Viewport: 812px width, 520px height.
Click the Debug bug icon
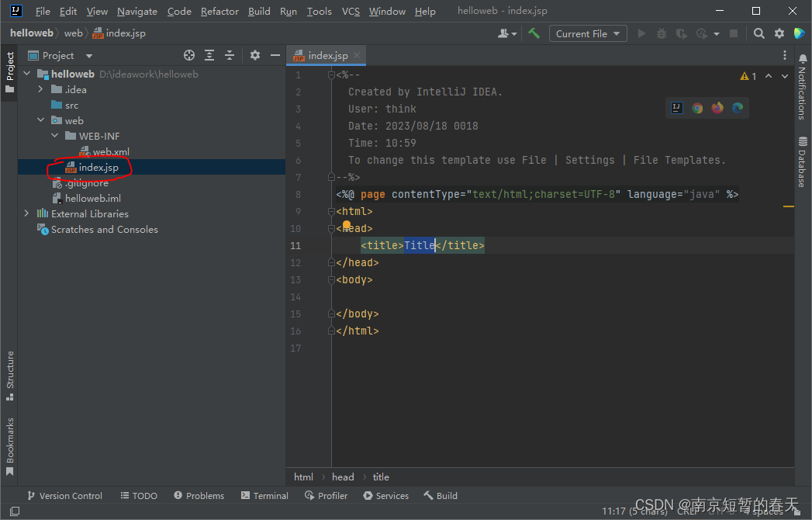(x=662, y=33)
